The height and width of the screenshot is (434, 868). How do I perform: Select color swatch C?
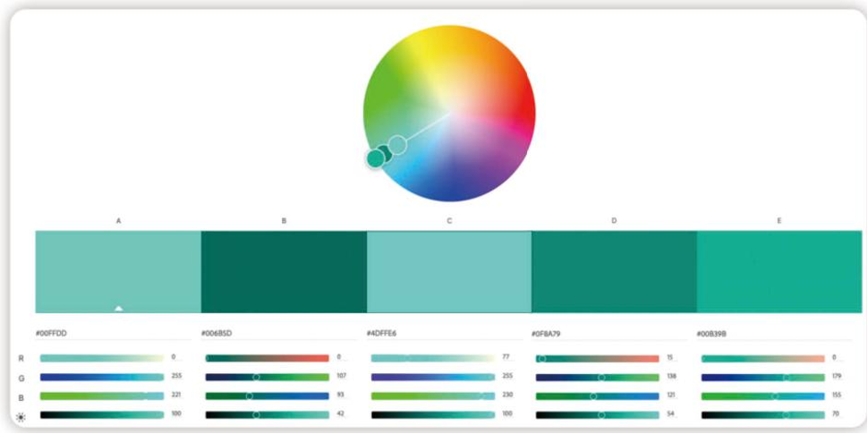449,272
